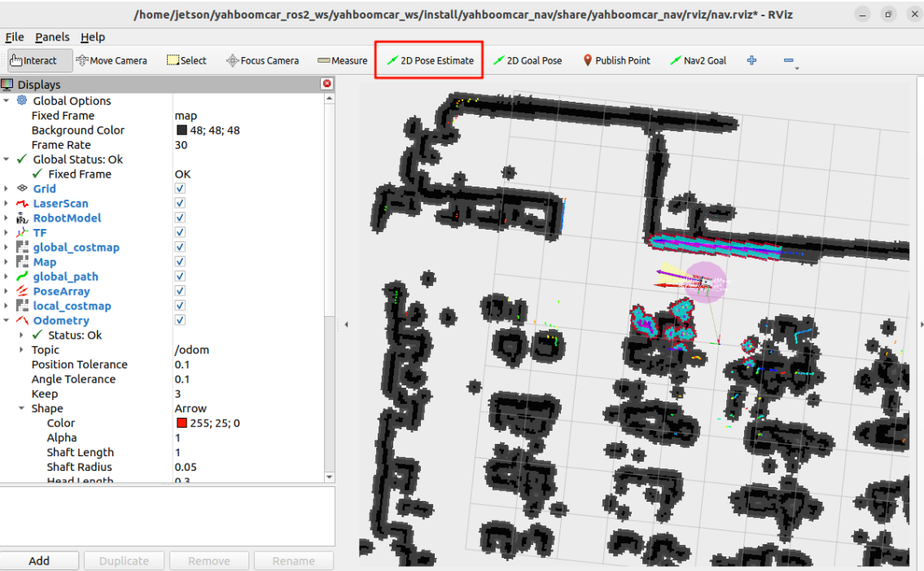Image resolution: width=924 pixels, height=571 pixels.
Task: Open the Panels menu
Action: tap(52, 37)
